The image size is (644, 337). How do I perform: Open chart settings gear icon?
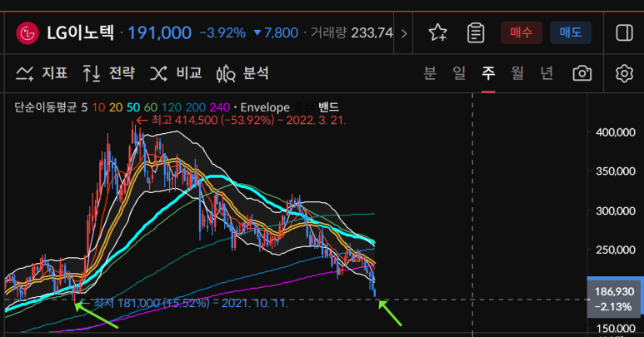click(x=624, y=73)
